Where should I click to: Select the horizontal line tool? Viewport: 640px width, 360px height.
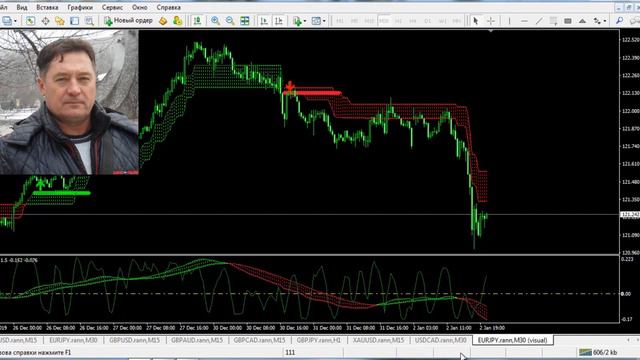point(524,21)
